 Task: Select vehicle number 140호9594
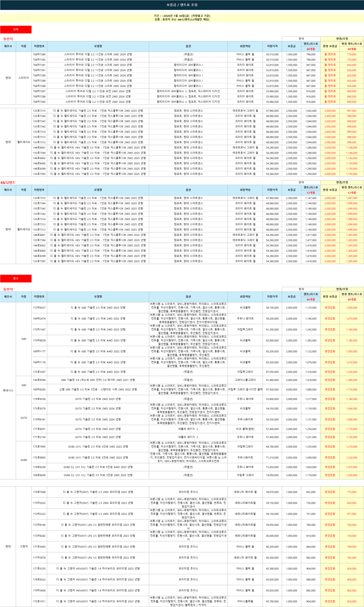(39, 380)
